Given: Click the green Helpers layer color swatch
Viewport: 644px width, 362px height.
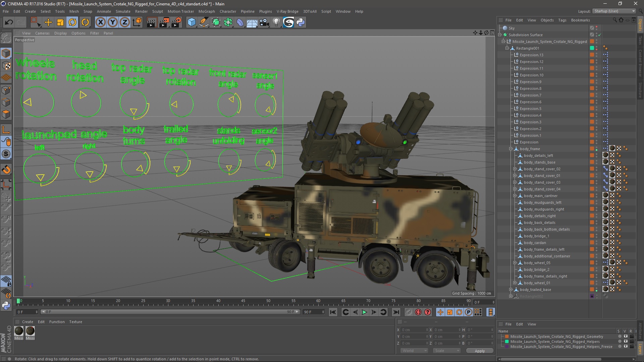Looking at the screenshot, I should point(507,342).
